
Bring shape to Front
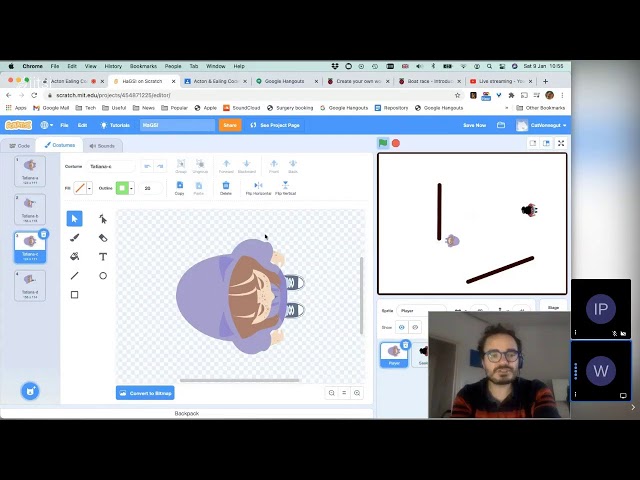point(274,166)
